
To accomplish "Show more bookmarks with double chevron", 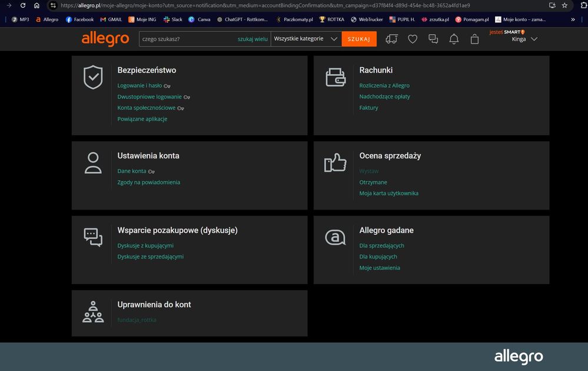I will 573,19.
